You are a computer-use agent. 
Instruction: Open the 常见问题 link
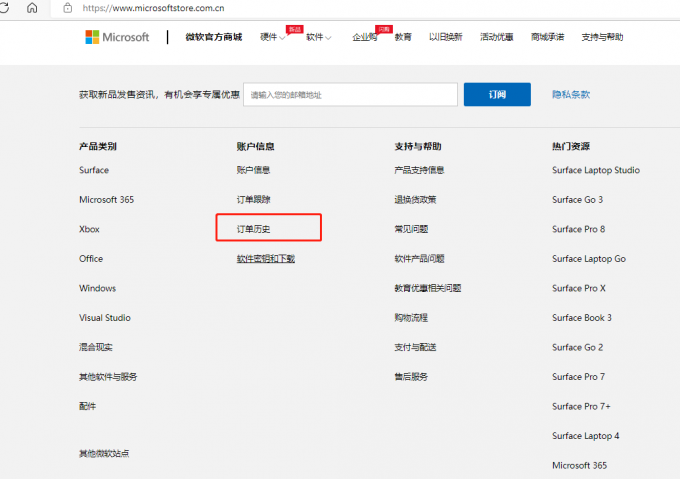point(411,229)
